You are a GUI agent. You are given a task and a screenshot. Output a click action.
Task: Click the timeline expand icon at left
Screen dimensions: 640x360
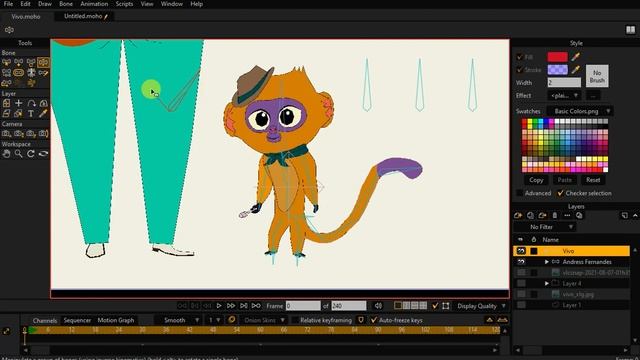tap(7, 331)
